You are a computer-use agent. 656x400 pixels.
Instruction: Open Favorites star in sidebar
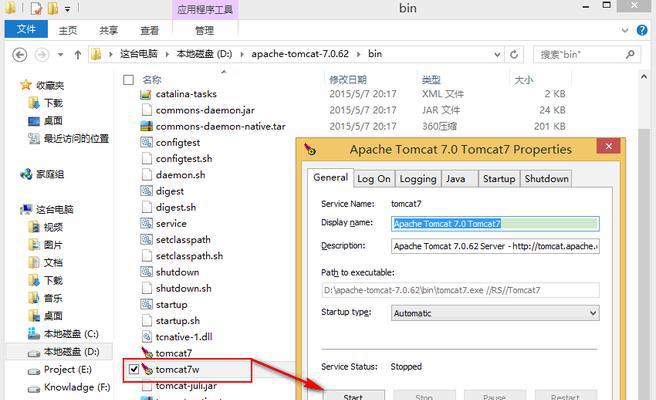pyautogui.click(x=26, y=85)
